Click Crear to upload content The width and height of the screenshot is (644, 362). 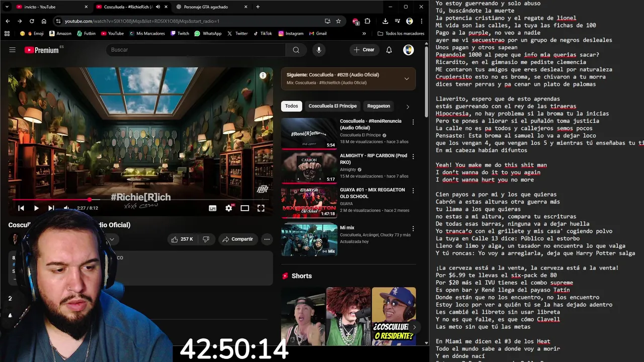[x=364, y=50]
